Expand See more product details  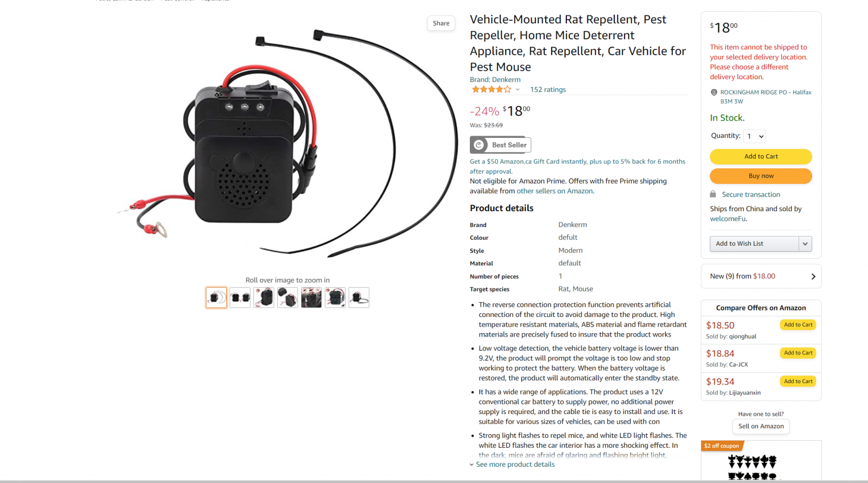(512, 465)
